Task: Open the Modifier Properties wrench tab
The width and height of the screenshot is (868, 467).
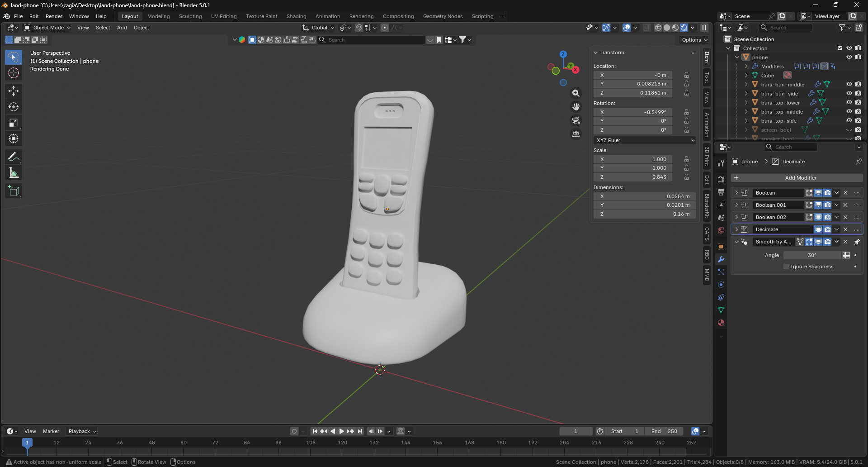Action: tap(721, 259)
